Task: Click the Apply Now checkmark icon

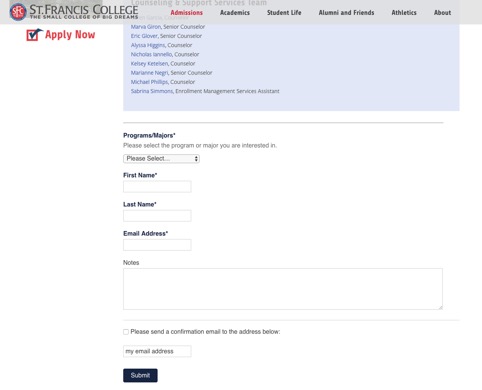Action: pos(34,35)
